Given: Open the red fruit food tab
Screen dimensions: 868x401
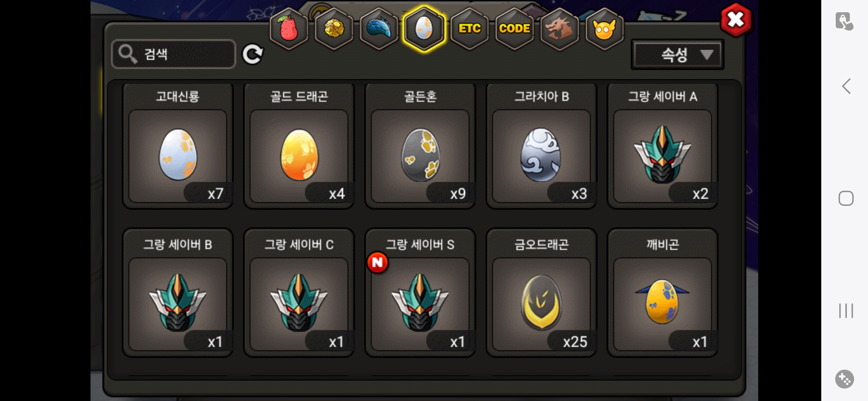Looking at the screenshot, I should [x=289, y=29].
